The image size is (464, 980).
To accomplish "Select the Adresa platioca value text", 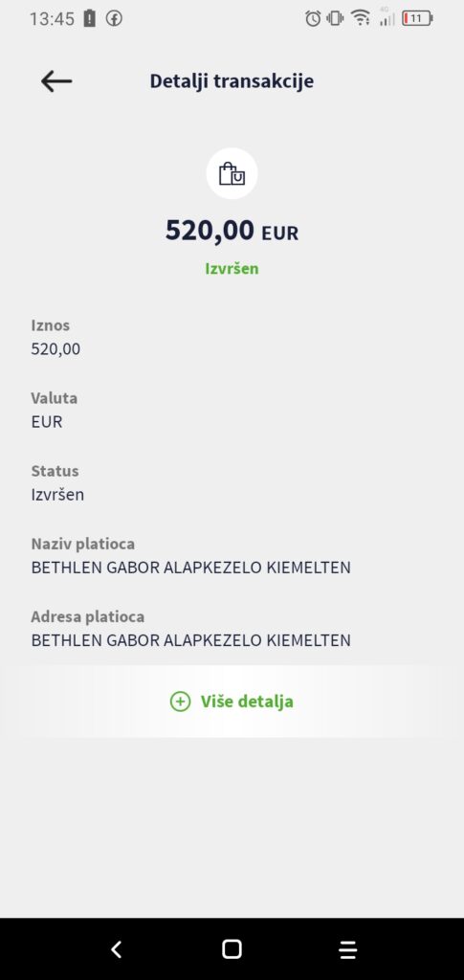I will click(x=190, y=640).
